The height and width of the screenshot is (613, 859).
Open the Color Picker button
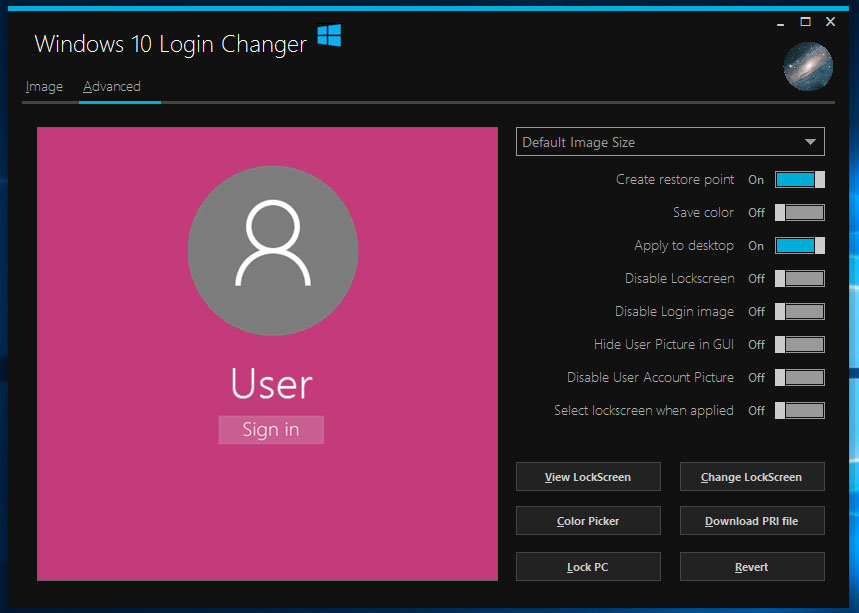588,520
